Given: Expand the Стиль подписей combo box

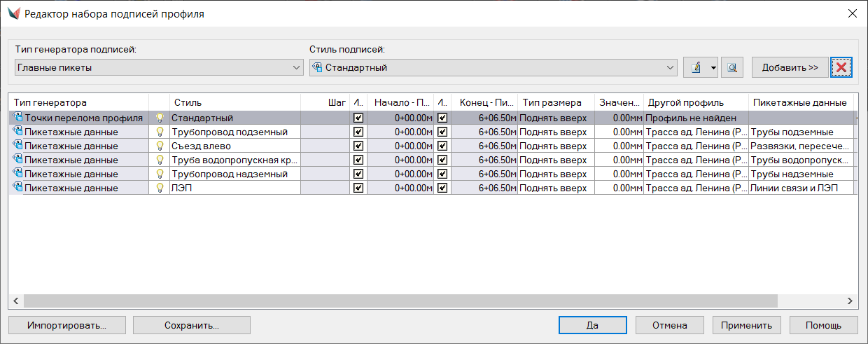Looking at the screenshot, I should coord(670,68).
